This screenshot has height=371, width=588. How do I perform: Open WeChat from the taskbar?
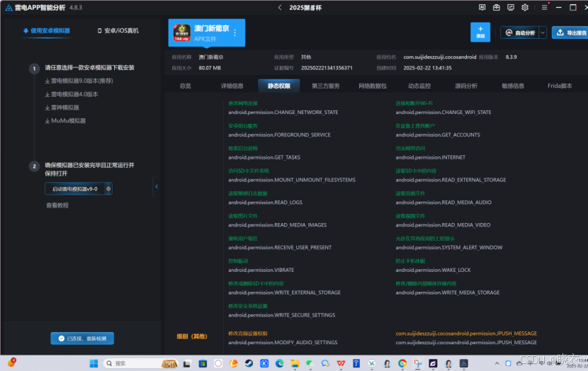(x=310, y=363)
